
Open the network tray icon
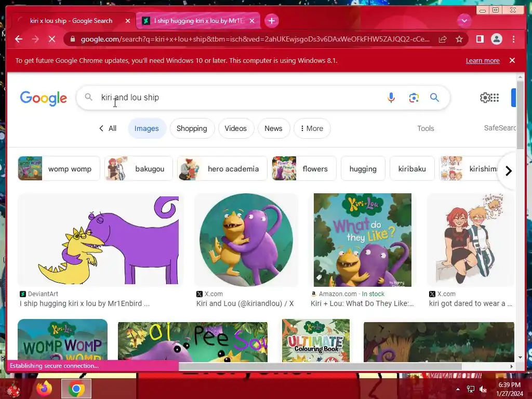tap(471, 389)
